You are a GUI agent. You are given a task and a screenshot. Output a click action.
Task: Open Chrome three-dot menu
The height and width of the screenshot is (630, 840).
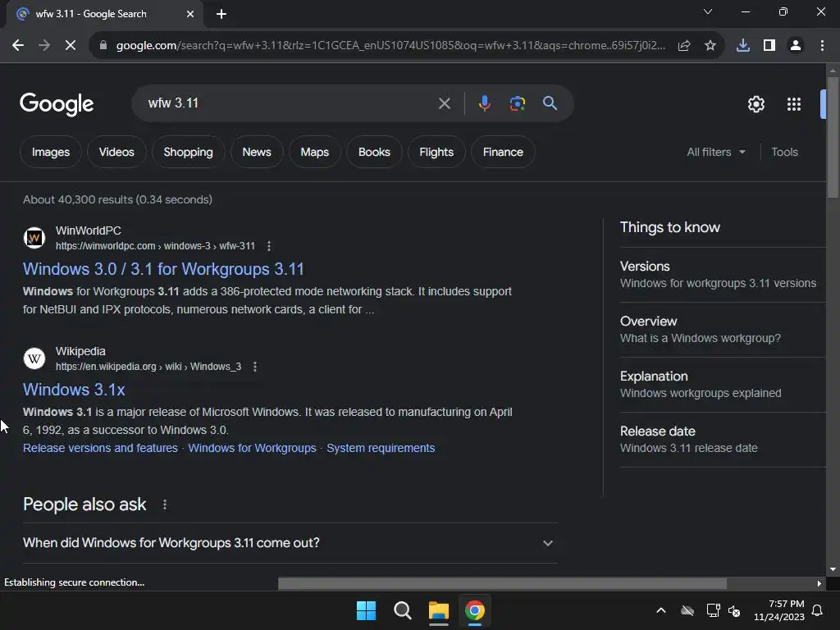822,46
